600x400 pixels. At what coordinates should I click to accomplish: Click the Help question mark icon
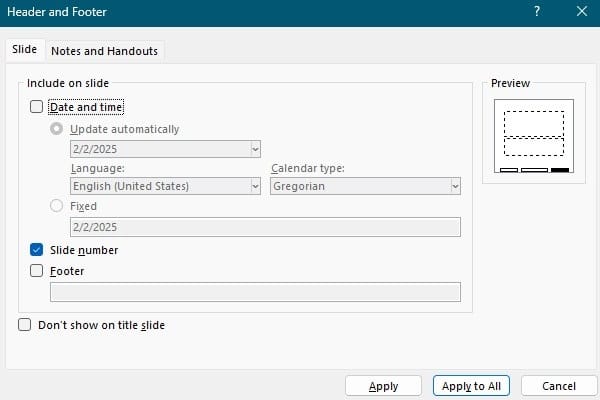click(x=536, y=13)
